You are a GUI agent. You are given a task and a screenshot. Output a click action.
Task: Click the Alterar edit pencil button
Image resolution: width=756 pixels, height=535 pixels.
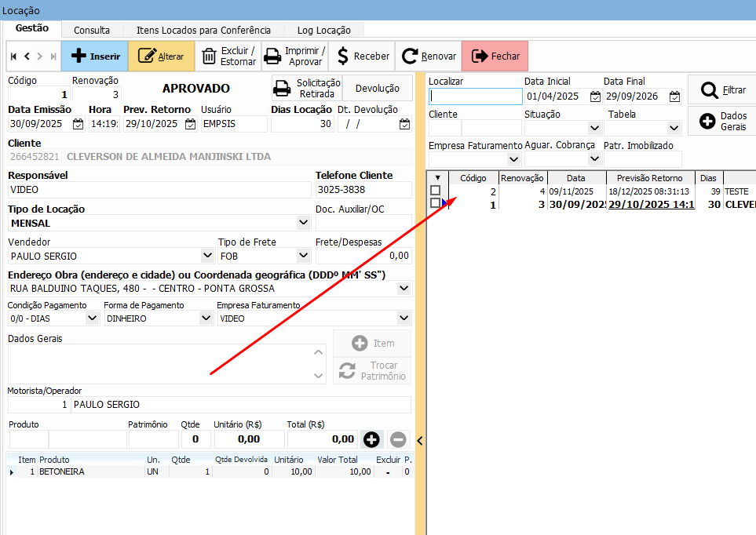[161, 56]
